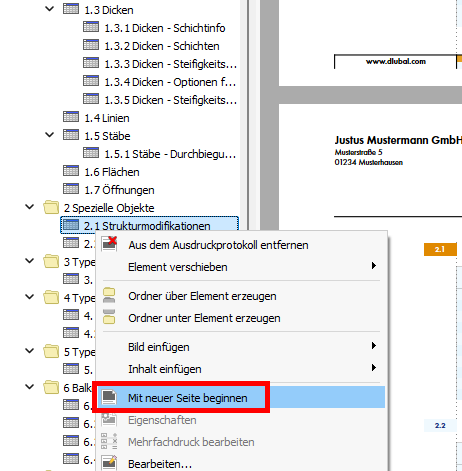Click the folder-above-element icon

click(109, 295)
